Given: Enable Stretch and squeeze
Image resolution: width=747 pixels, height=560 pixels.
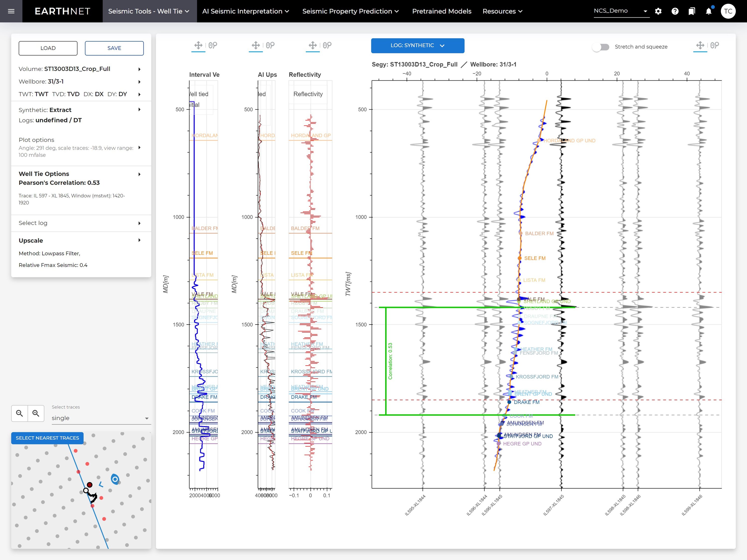Looking at the screenshot, I should click(601, 47).
